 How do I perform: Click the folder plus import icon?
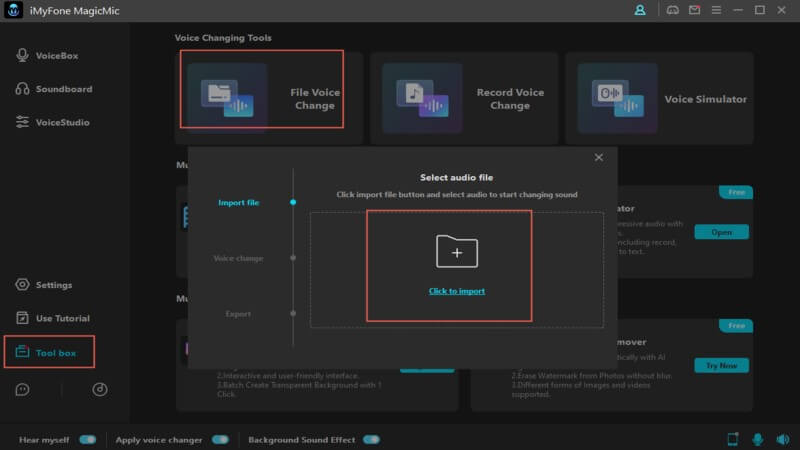[x=457, y=251]
